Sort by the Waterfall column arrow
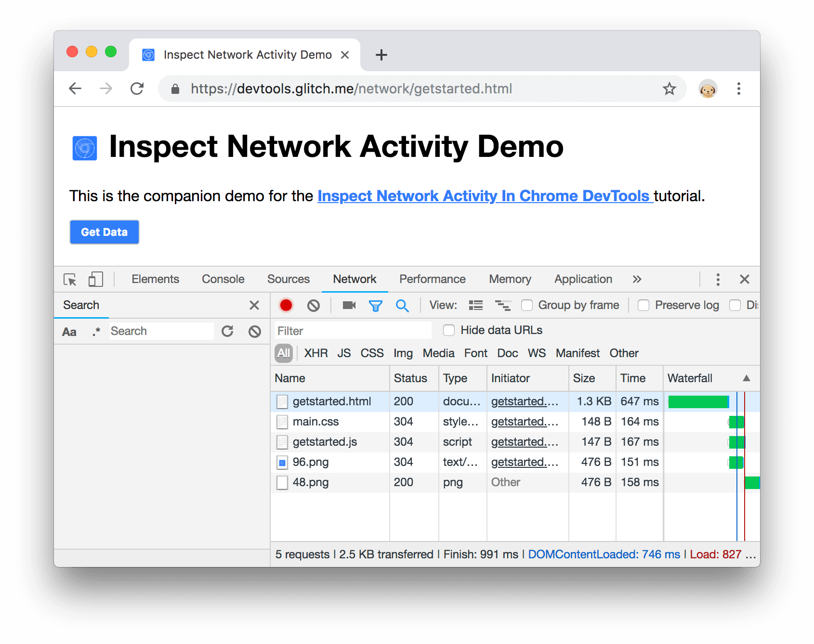This screenshot has height=644, width=814. point(747,378)
